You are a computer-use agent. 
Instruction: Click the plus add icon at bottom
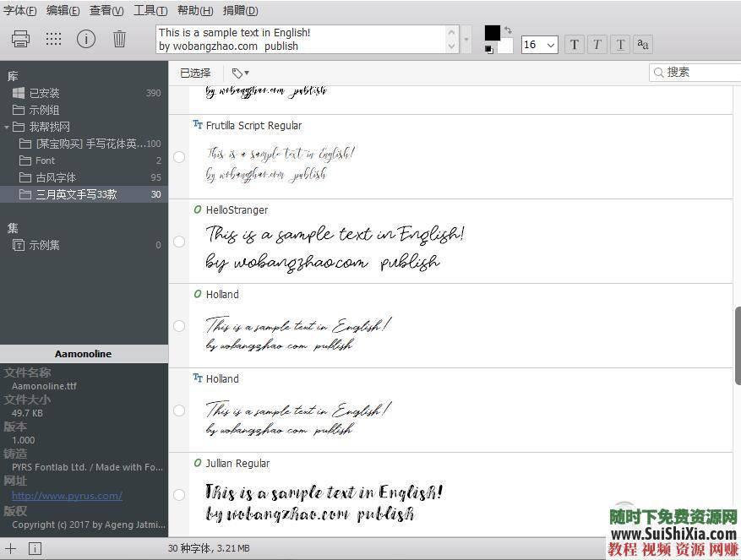[x=10, y=549]
